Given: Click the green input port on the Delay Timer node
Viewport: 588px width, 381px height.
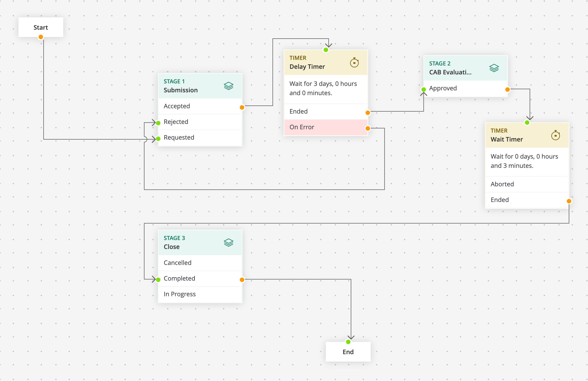Looking at the screenshot, I should [x=326, y=50].
